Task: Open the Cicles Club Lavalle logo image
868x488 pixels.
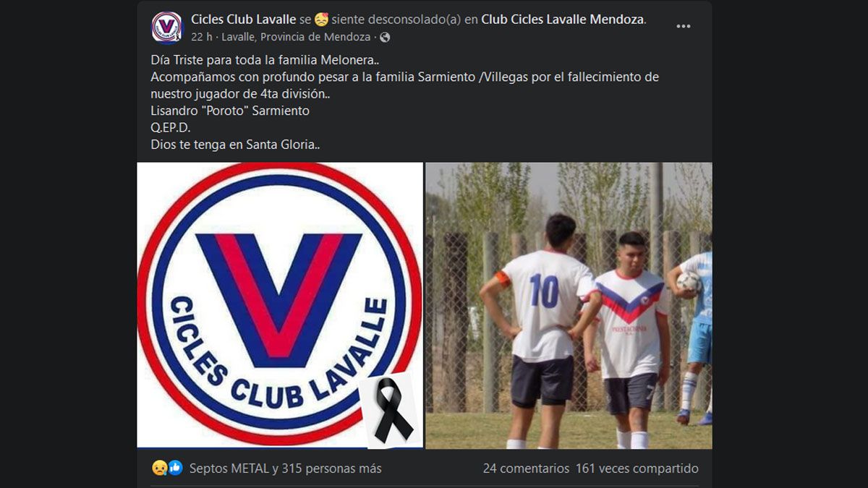Action: [280, 305]
